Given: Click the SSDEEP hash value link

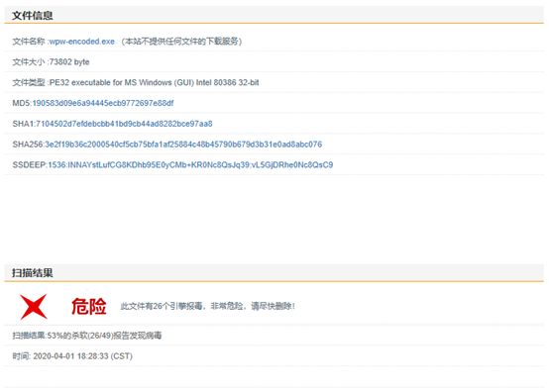Looking at the screenshot, I should [190, 165].
